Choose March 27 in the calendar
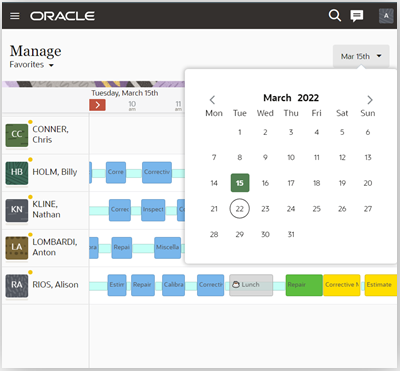 pos(368,209)
